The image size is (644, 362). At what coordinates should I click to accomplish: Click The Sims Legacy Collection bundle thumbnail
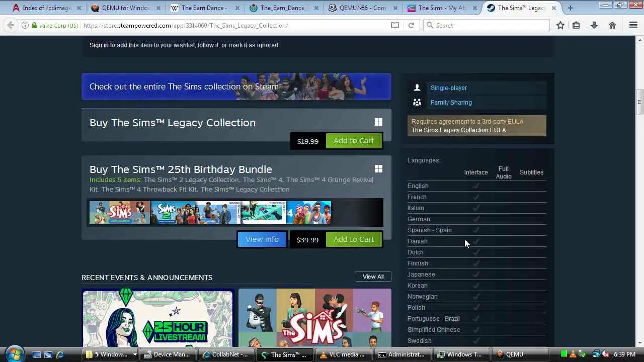(120, 213)
